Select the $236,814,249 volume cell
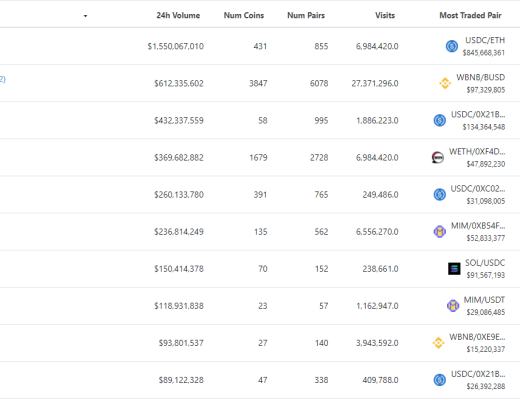 point(179,232)
